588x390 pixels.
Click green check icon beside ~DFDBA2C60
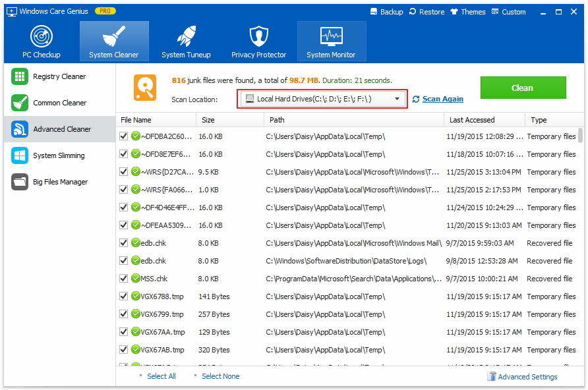pyautogui.click(x=136, y=136)
